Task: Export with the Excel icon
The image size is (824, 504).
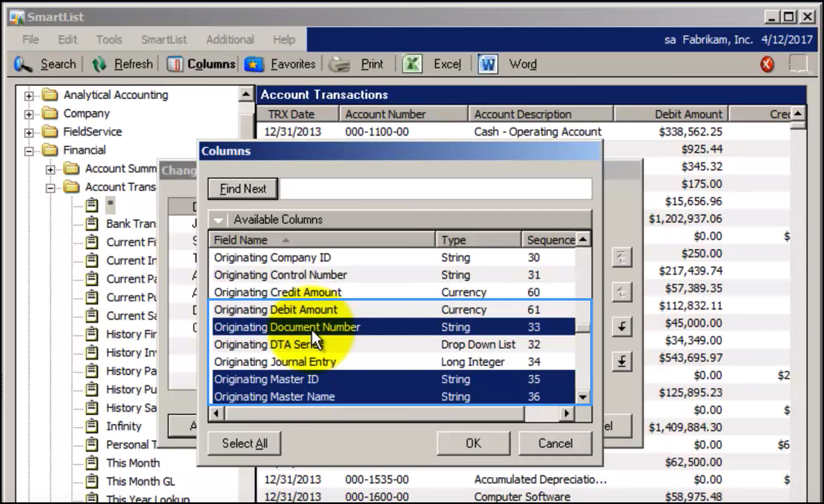Action: pos(413,64)
